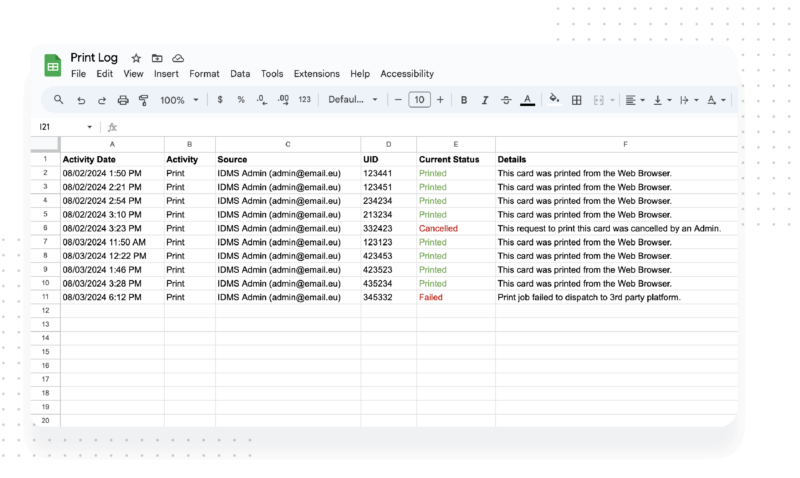Image resolution: width=800 pixels, height=478 pixels.
Task: Click the move to folder icon
Action: tap(157, 58)
